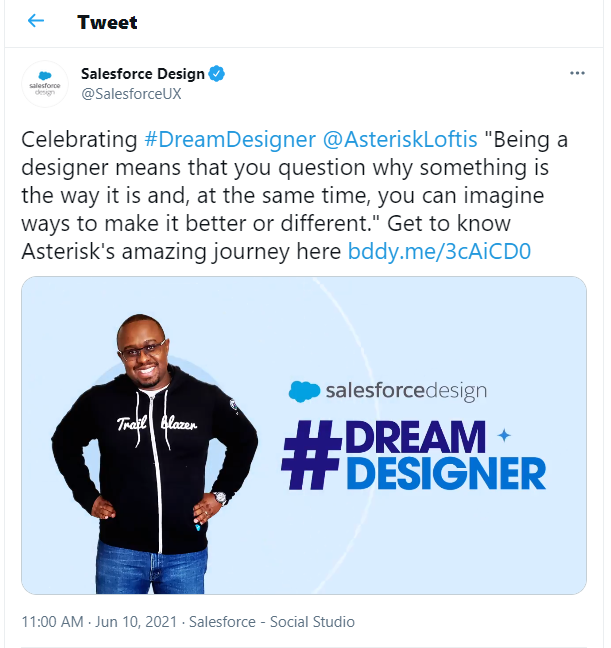Click the Salesforce - Social Studio source label

point(272,622)
